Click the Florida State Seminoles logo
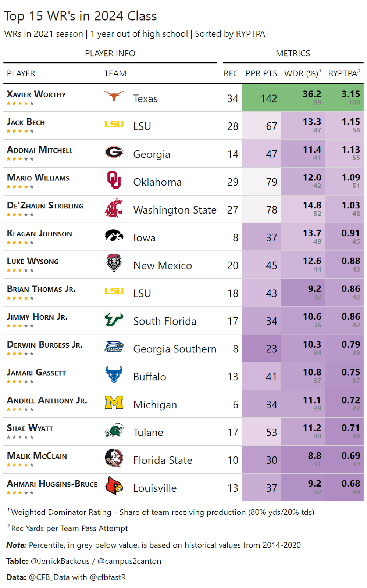Viewport: 367px width, 588px height. 114,458
